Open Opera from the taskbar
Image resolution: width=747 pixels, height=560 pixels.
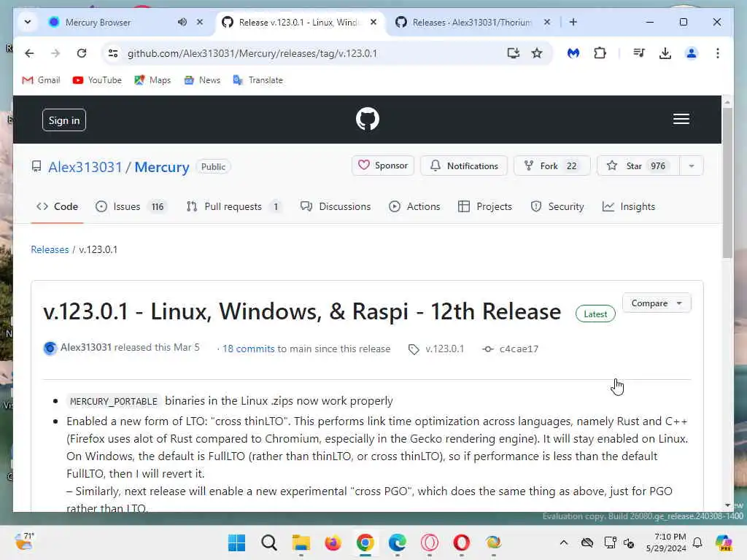[461, 542]
